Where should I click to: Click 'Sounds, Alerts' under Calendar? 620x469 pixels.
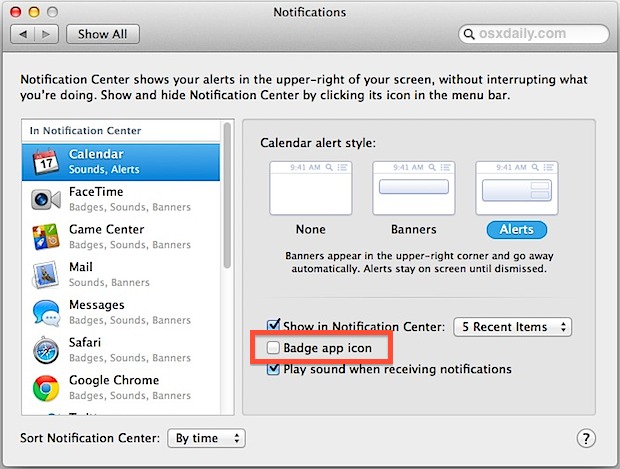click(104, 169)
